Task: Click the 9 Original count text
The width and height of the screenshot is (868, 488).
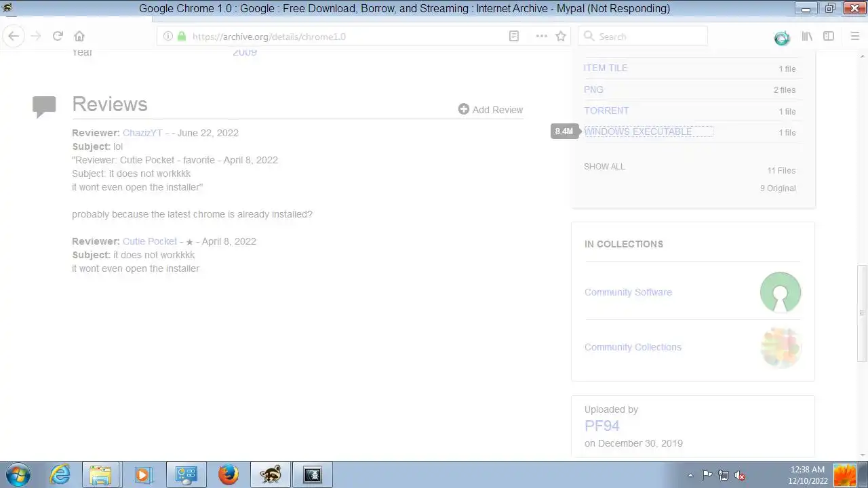Action: point(778,188)
